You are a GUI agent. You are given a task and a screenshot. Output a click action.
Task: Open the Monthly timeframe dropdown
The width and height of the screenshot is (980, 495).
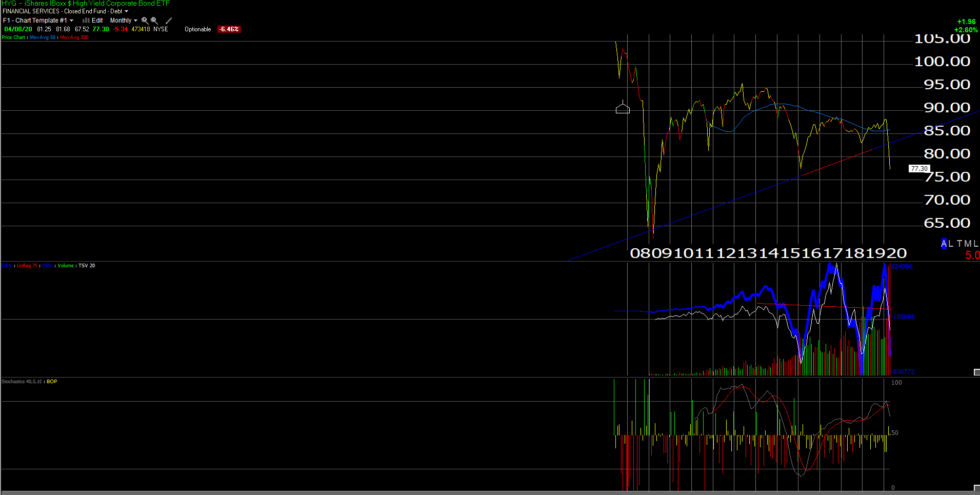[x=124, y=21]
